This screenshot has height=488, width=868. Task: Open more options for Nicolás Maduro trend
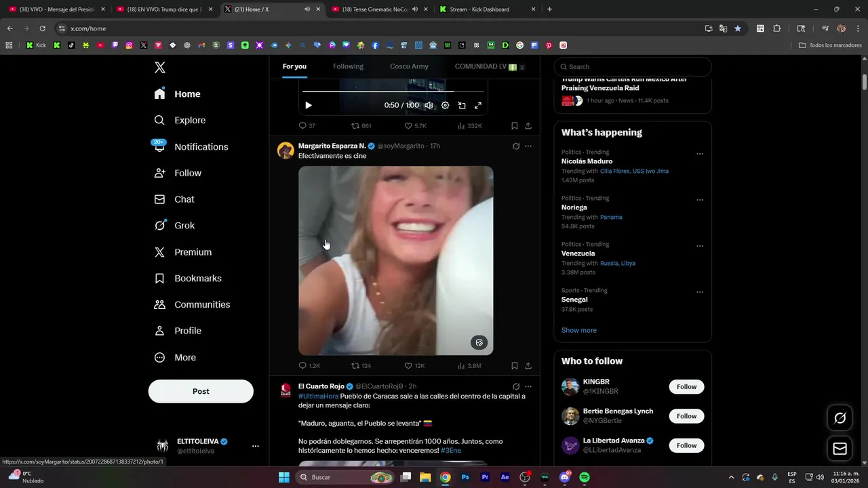click(x=700, y=154)
